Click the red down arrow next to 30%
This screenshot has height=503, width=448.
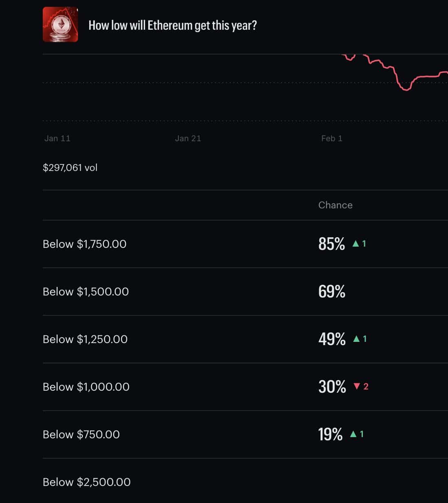click(x=358, y=387)
